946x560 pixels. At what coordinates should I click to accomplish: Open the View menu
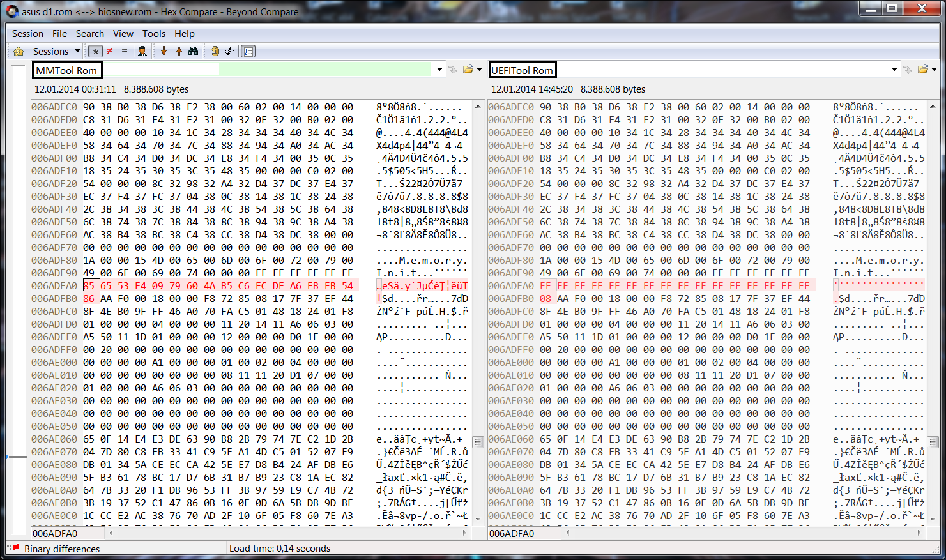tap(123, 34)
